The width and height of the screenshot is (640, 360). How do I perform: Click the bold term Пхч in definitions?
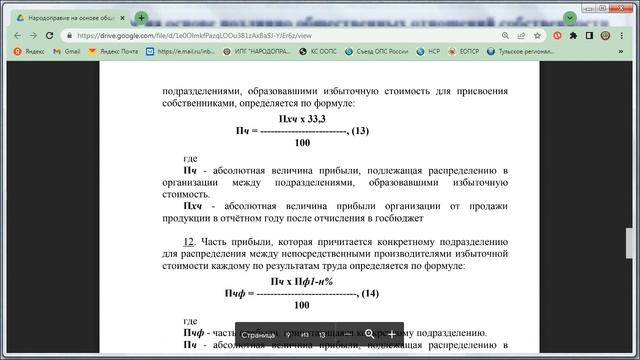click(192, 206)
